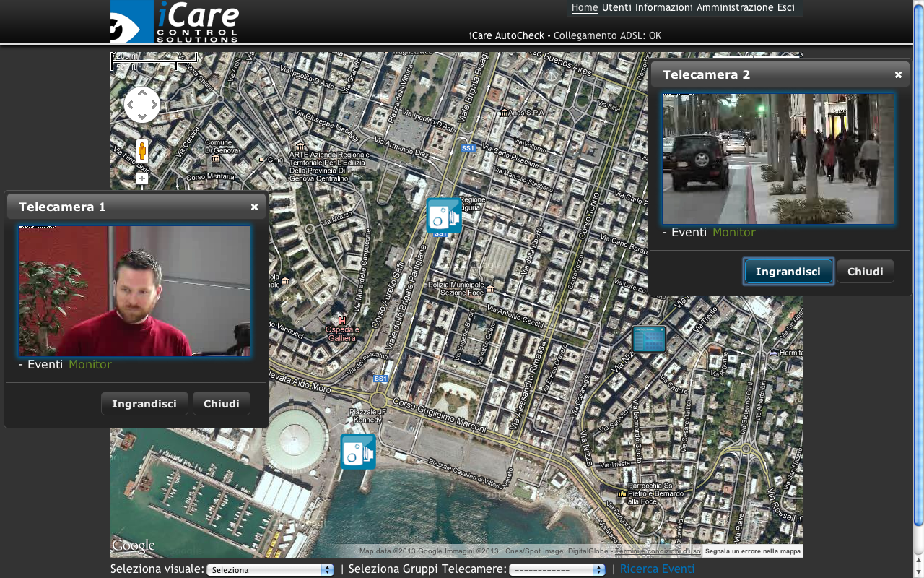Click Esci to log out
The height and width of the screenshot is (578, 924).
click(x=786, y=8)
